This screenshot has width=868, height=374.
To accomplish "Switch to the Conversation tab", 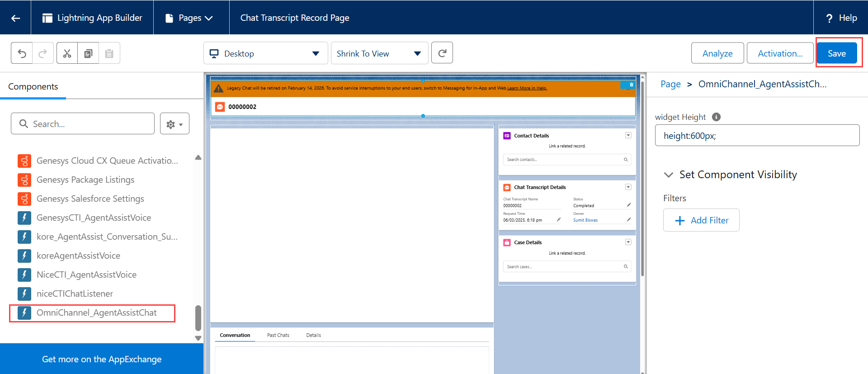I will point(235,335).
